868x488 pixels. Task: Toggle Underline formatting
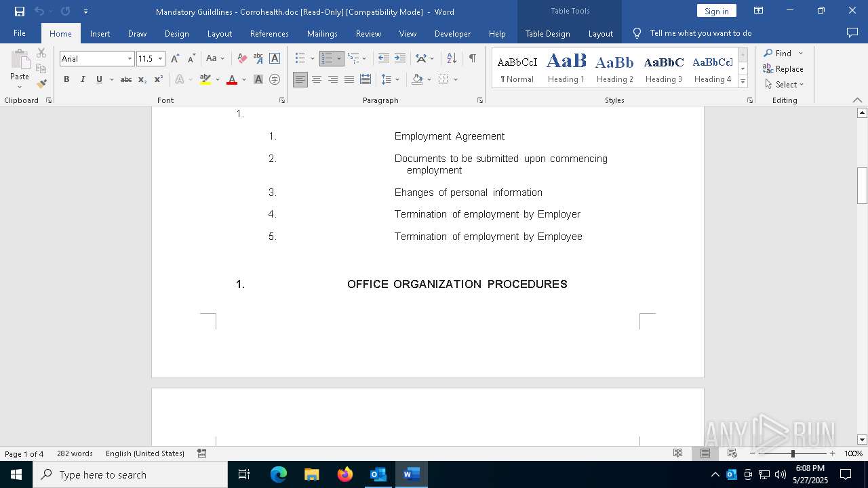pyautogui.click(x=99, y=79)
